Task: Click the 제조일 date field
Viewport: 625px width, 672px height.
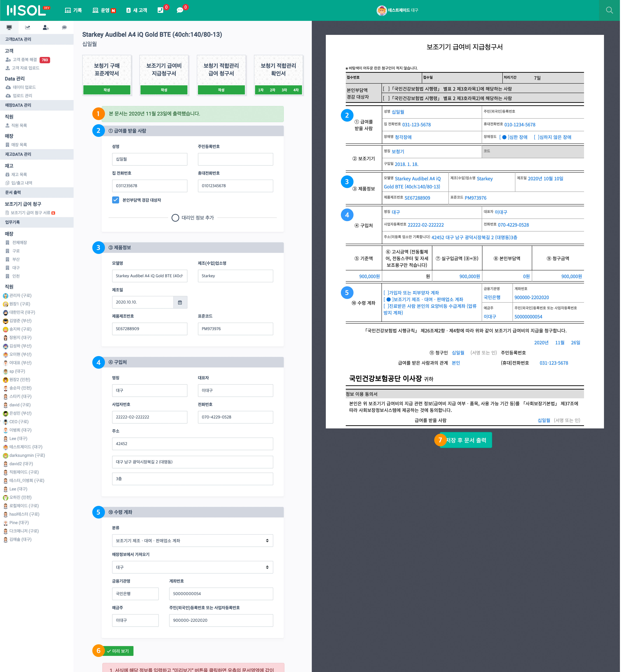Action: pos(143,302)
